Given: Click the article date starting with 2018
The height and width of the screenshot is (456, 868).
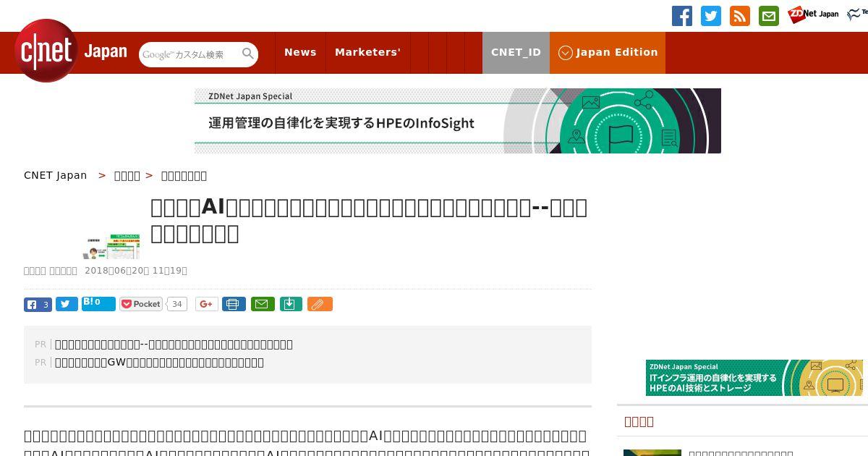Looking at the screenshot, I should coord(136,271).
